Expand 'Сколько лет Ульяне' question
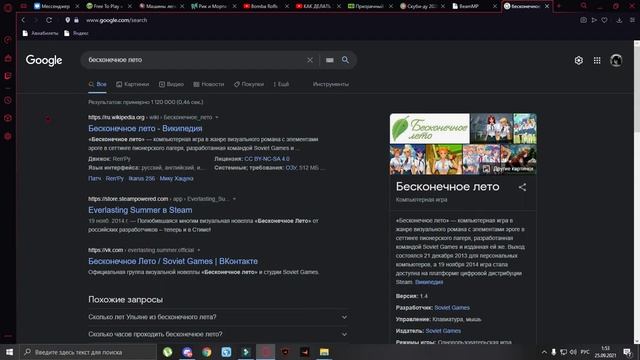The height and width of the screenshot is (360, 640). (218, 317)
